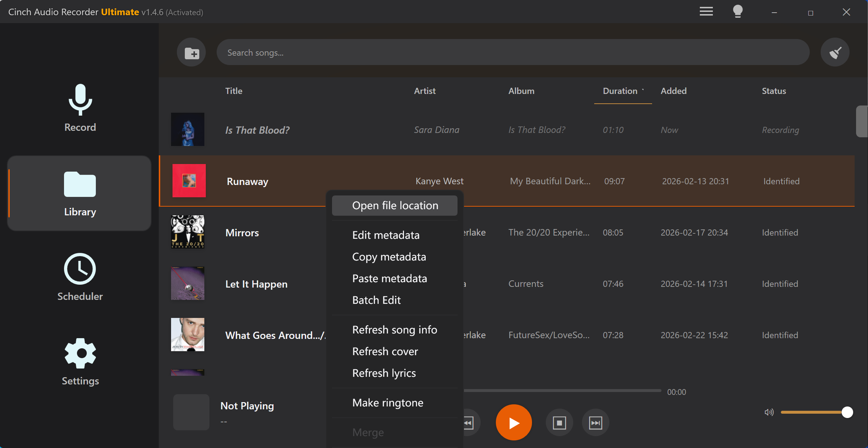Screen dimensions: 868x448
Task: Click the 'Not Playing' track label
Action: (247, 406)
